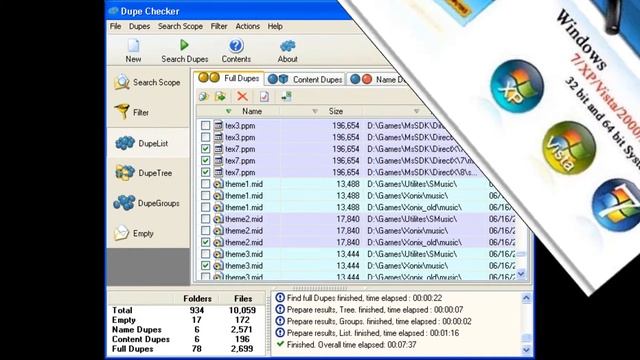
Task: Click the grey sort arrow right of Size header
Action: point(416,111)
